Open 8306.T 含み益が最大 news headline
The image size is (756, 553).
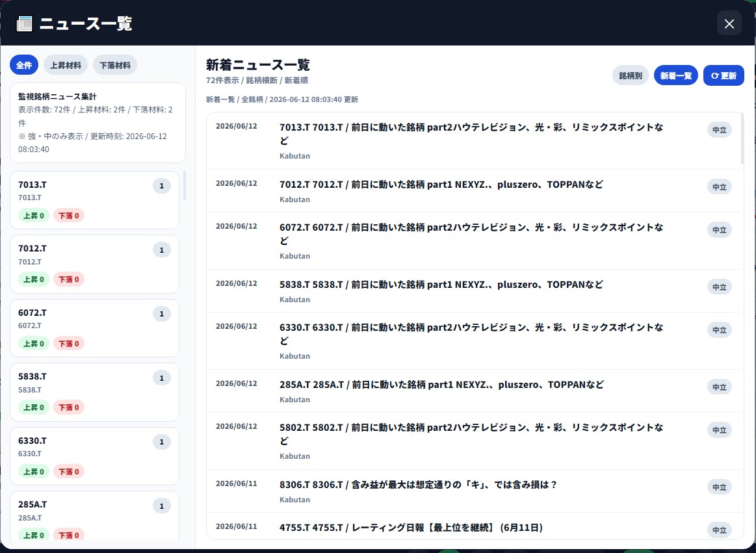418,485
